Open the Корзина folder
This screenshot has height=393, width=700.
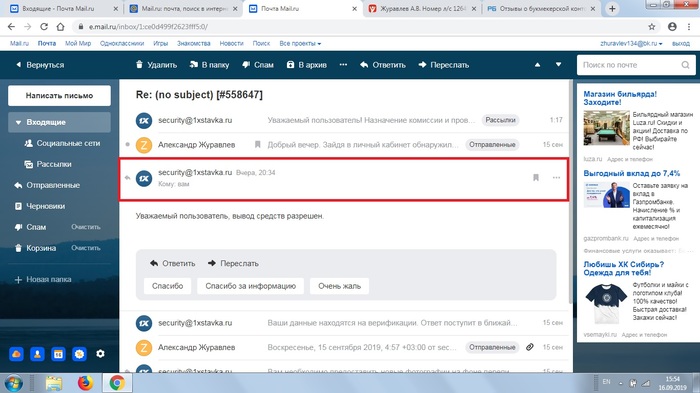point(35,248)
